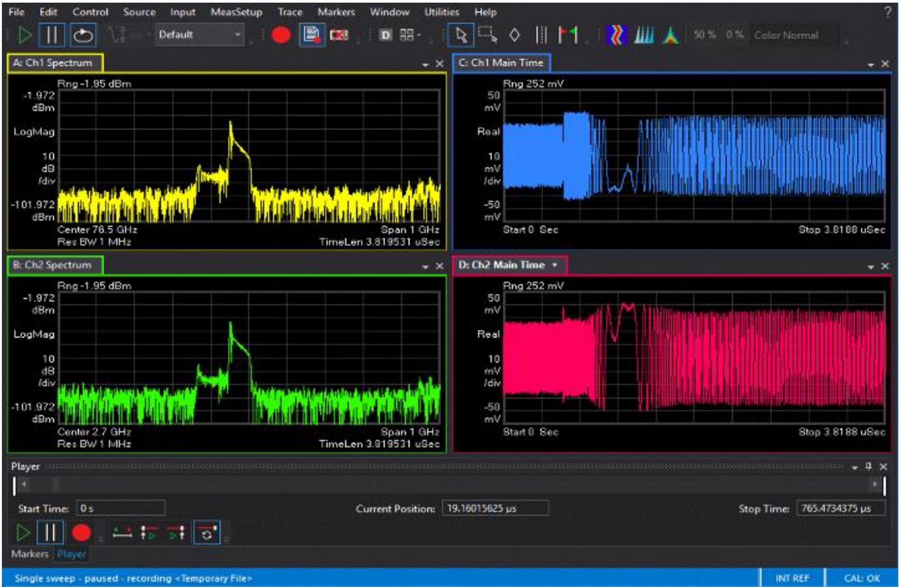Image resolution: width=901 pixels, height=588 pixels.
Task: Click the marker placement diamond icon
Action: [515, 35]
